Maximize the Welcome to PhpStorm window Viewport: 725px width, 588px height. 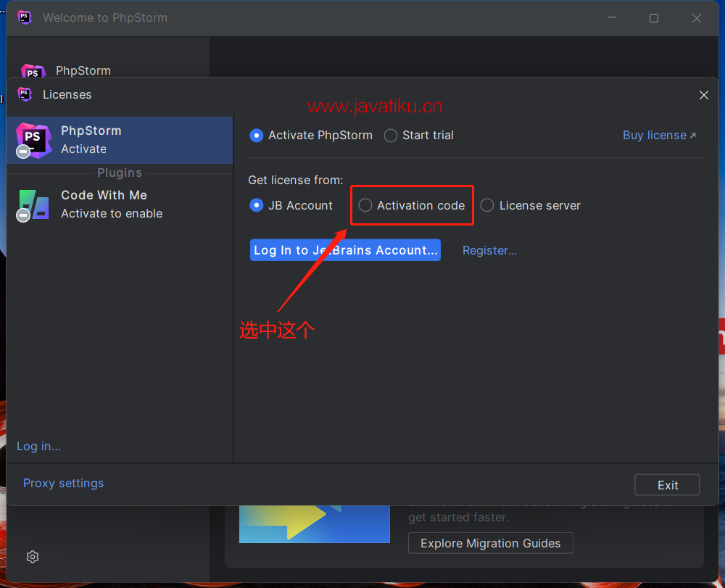[x=654, y=18]
